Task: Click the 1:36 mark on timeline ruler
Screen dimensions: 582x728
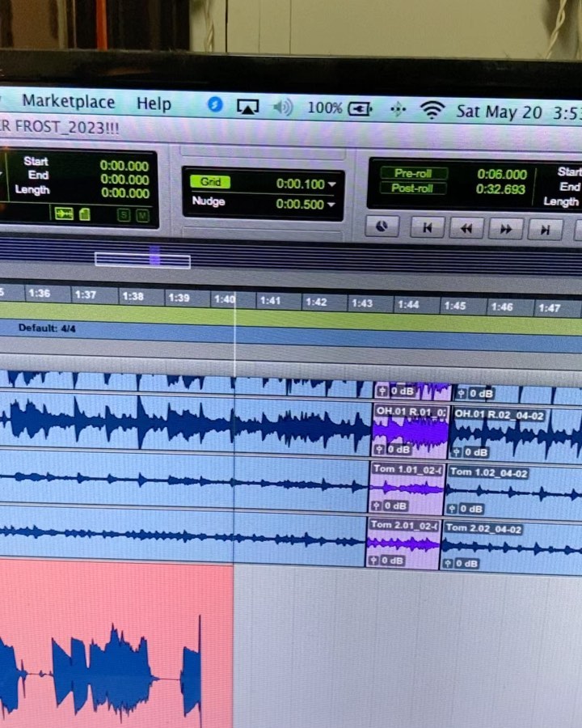Action: click(39, 293)
